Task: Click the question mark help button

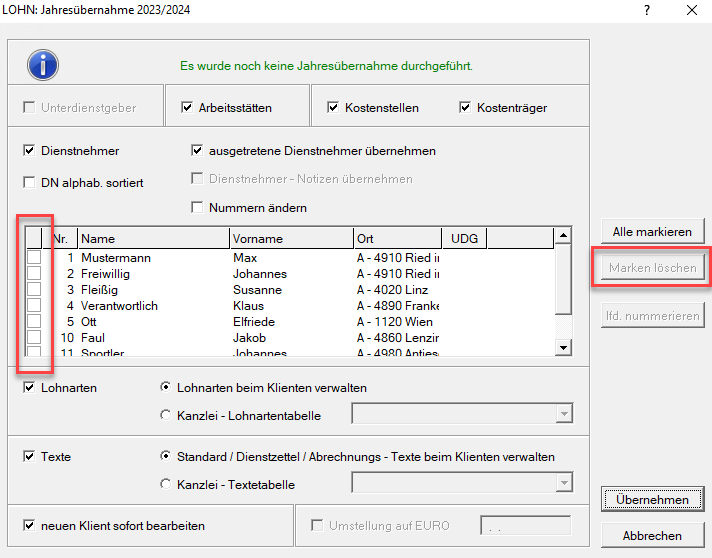Action: 647,10
